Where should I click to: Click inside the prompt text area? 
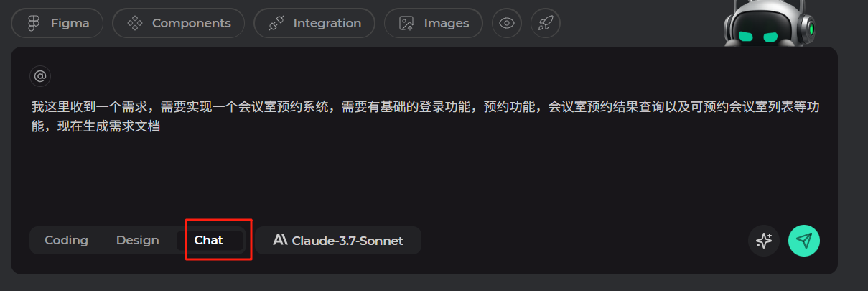click(x=424, y=151)
